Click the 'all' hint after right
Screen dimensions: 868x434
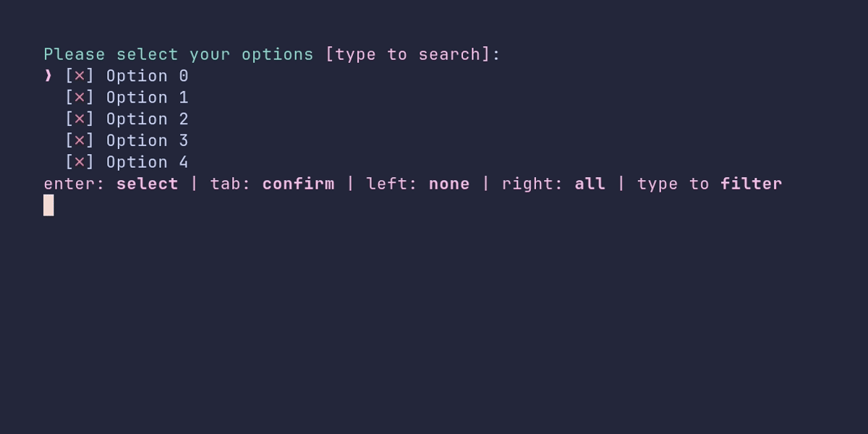point(590,184)
